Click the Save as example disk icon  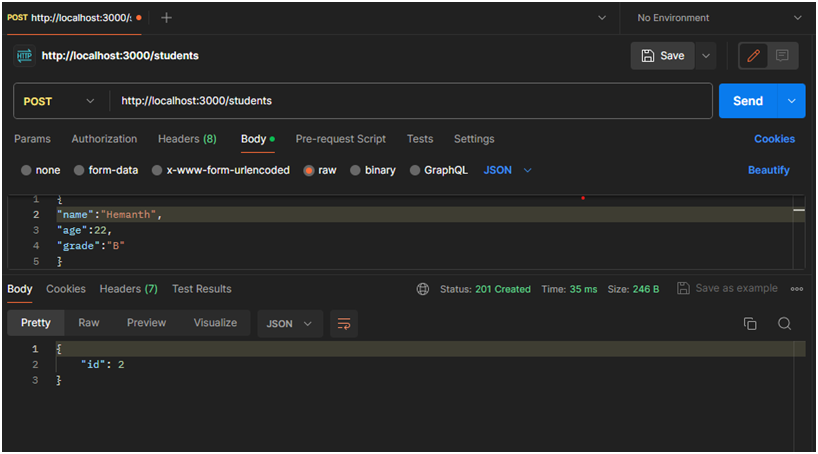(683, 289)
